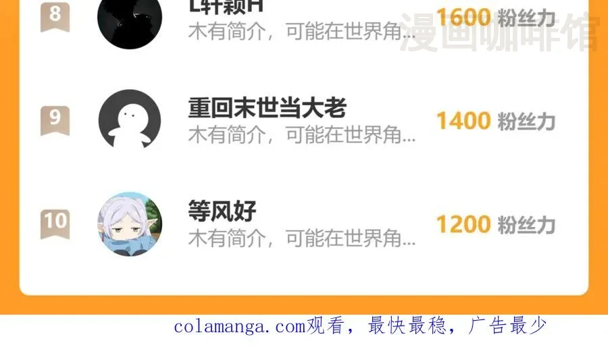608x364 pixels.
Task: Click the bio text of rank 8 user
Action: 302,31
